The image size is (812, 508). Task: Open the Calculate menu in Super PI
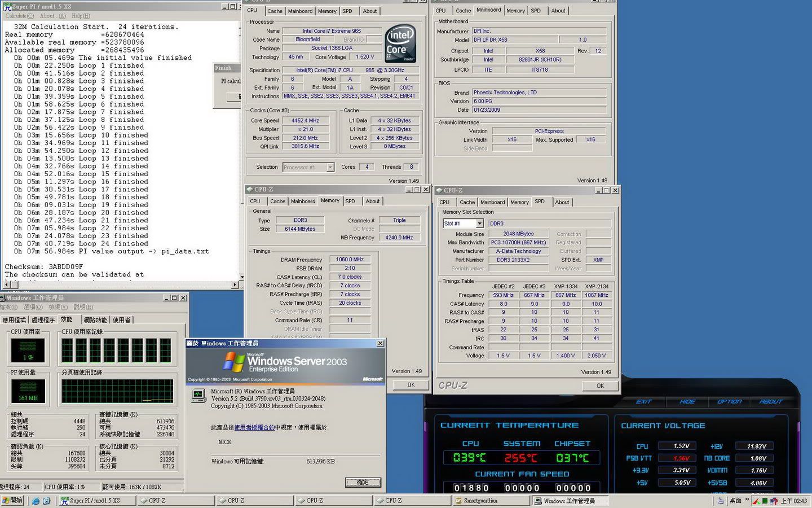[x=20, y=16]
